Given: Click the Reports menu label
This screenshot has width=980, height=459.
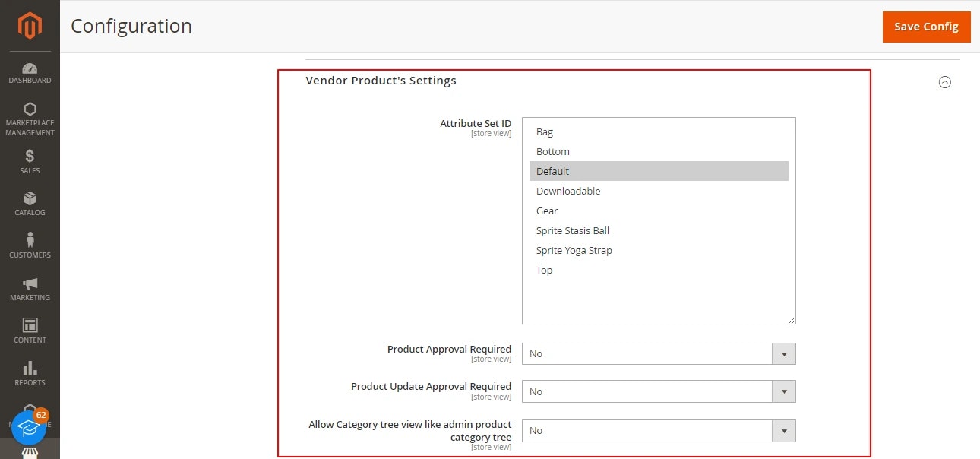Looking at the screenshot, I should tap(30, 383).
